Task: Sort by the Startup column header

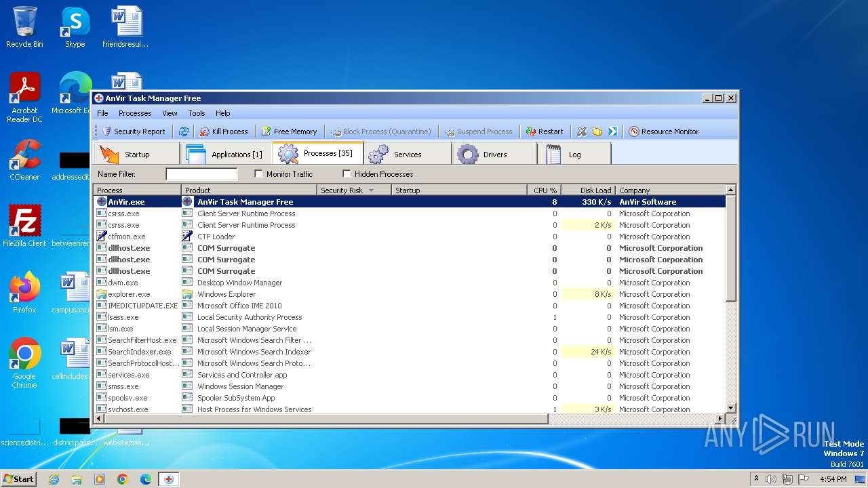Action: 460,190
